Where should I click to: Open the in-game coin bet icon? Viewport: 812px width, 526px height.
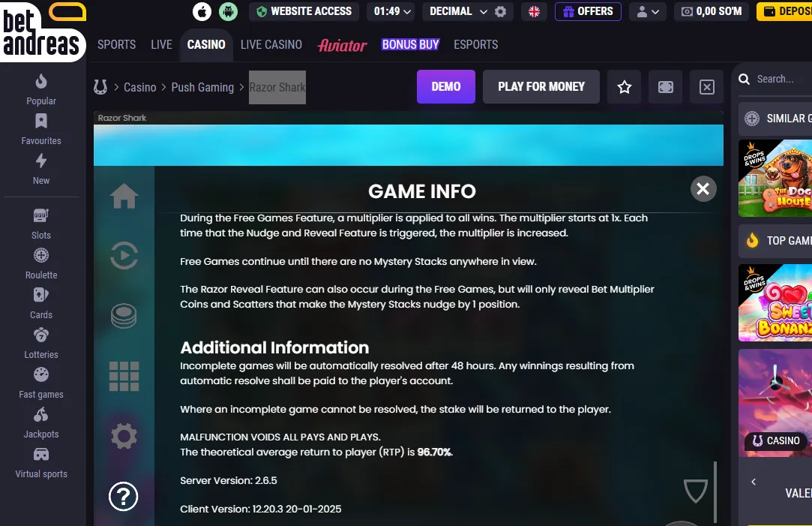[124, 315]
